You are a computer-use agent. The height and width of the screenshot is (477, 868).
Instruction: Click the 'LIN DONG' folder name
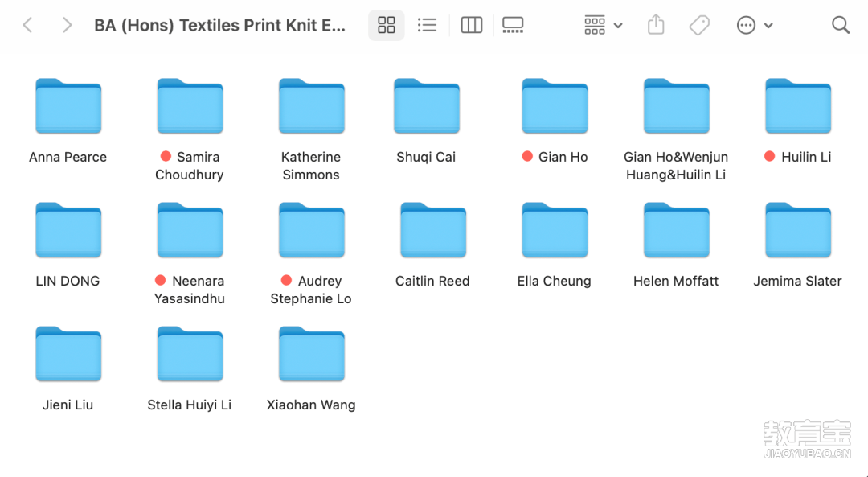point(68,282)
